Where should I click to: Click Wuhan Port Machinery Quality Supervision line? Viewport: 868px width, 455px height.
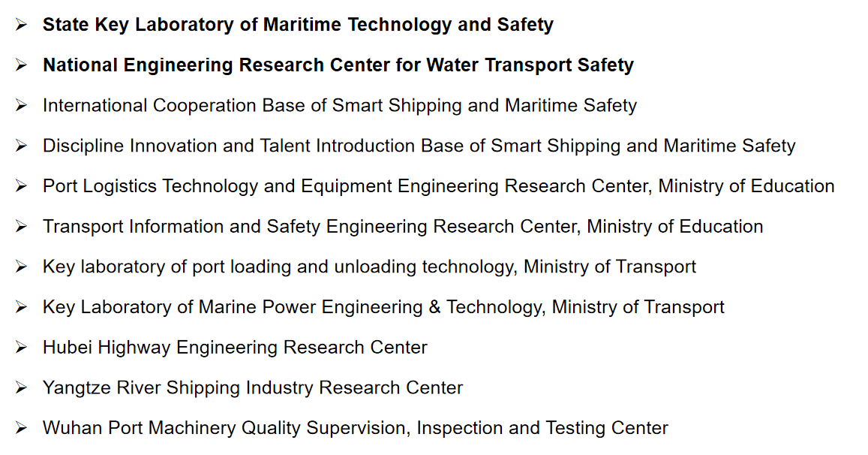[355, 428]
